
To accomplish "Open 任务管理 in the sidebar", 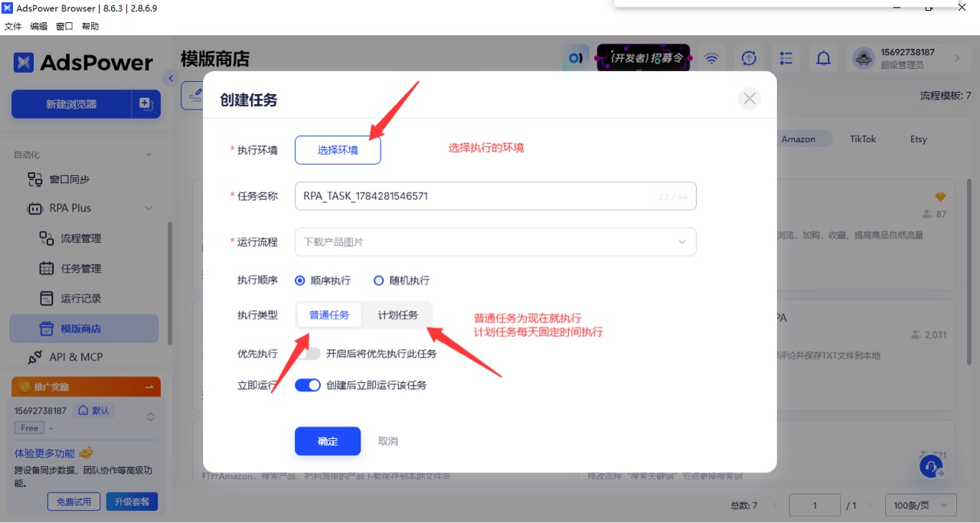I will [80, 269].
